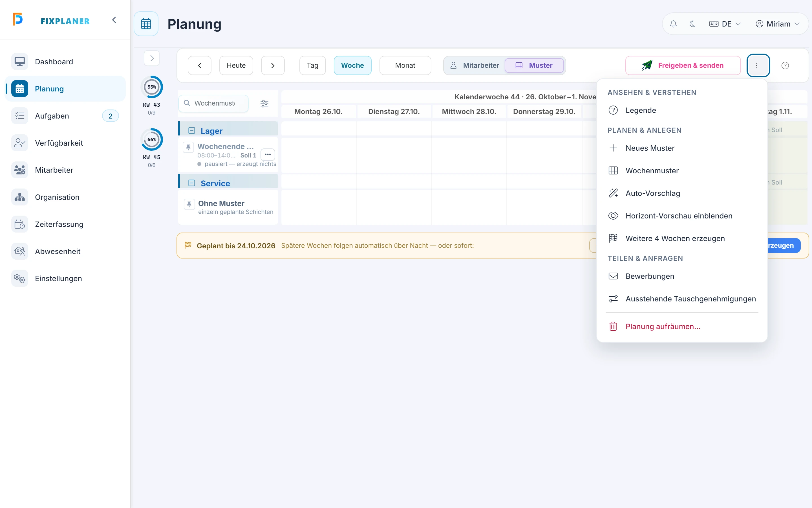Open Dashboard in the sidebar
This screenshot has width=812, height=508.
click(65, 62)
